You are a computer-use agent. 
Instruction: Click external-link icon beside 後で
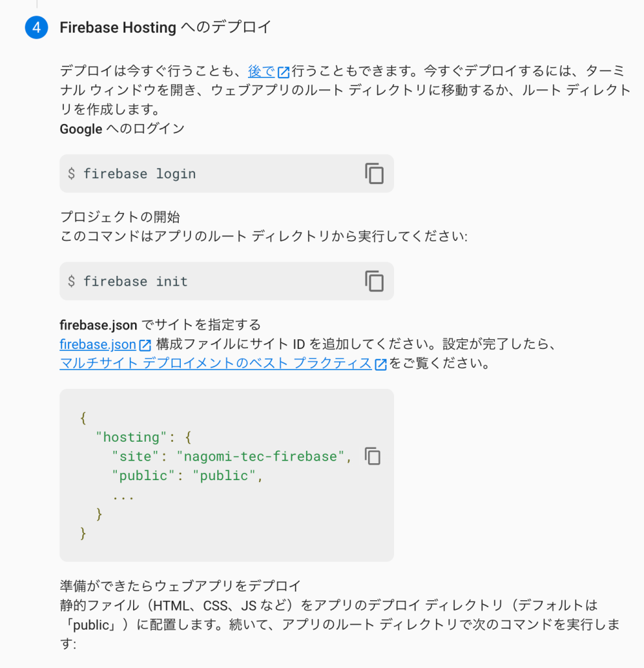[284, 72]
